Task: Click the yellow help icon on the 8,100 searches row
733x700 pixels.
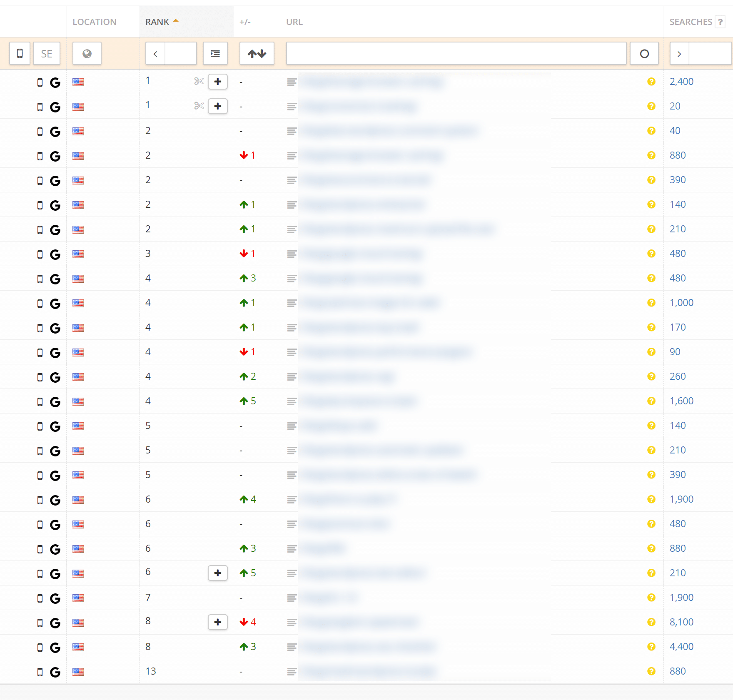Action: pos(651,622)
